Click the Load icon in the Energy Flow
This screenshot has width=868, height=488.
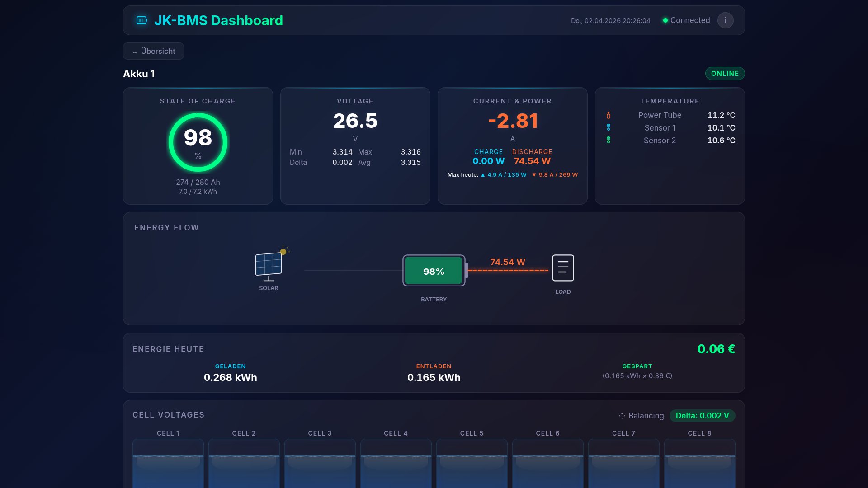pos(562,267)
